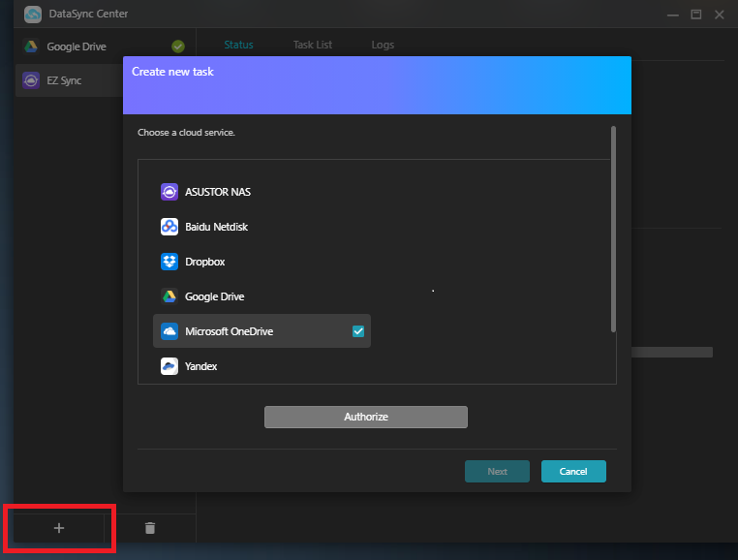Minimize the DataSync Center window
738x560 pixels.
coord(672,15)
